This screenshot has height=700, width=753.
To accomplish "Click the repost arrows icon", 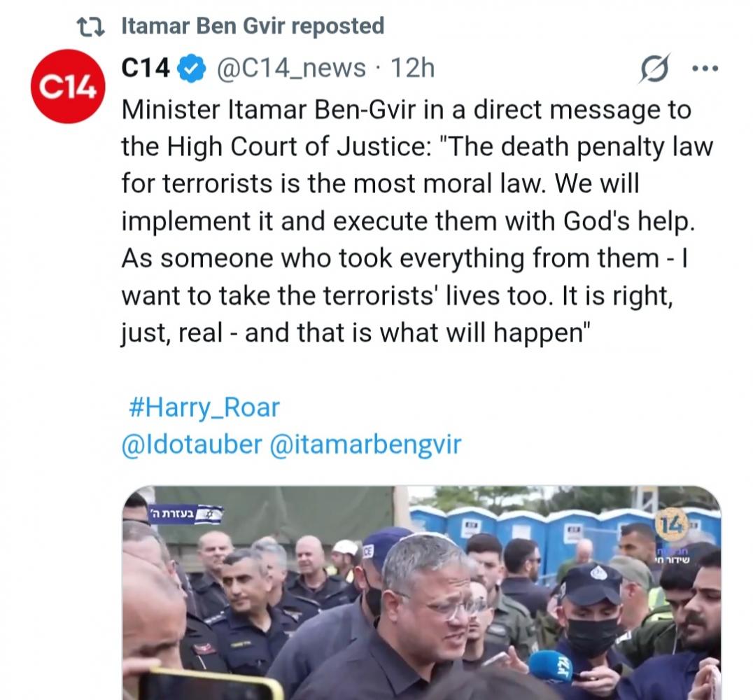I will click(x=91, y=27).
